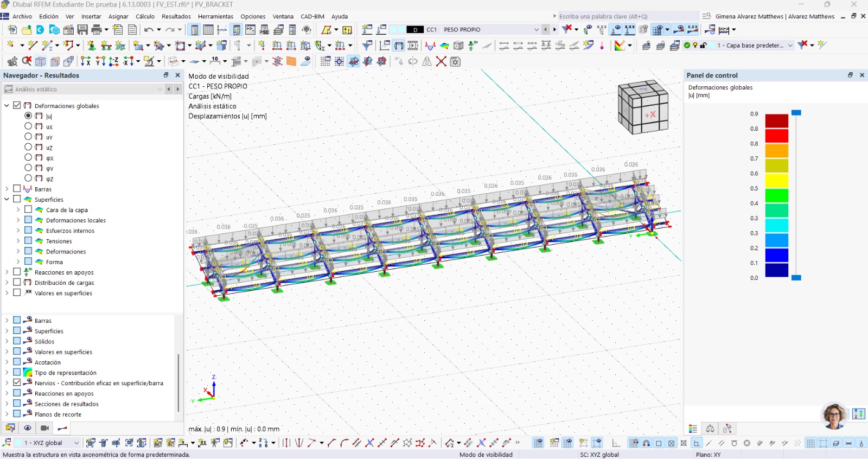Open the XYZ global coordinate system dropdown
Screen dimensions: 868x459
[x=76, y=443]
